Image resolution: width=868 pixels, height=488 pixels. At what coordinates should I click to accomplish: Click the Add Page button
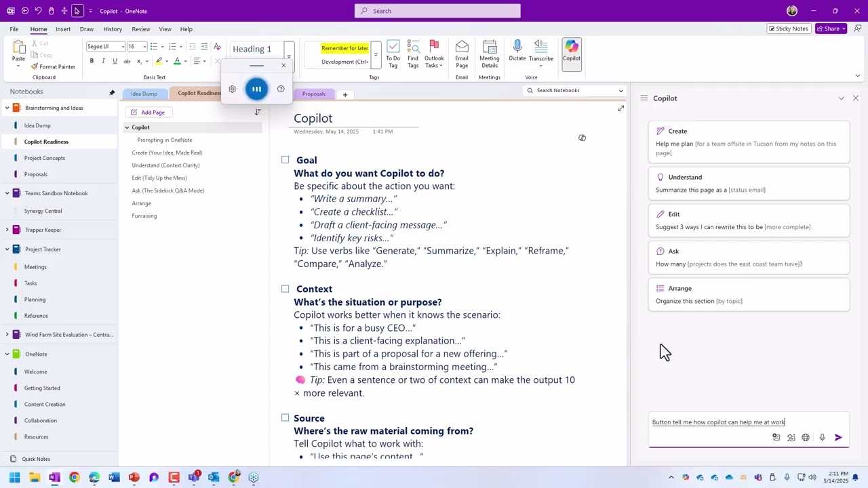tap(148, 113)
